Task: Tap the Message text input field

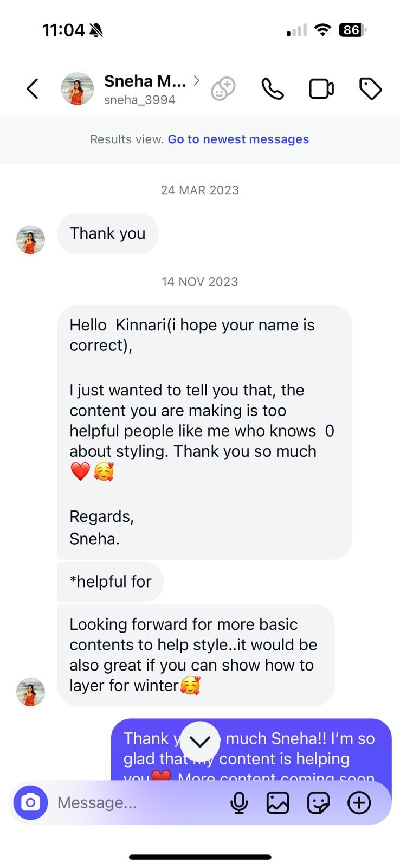Action: 136,803
